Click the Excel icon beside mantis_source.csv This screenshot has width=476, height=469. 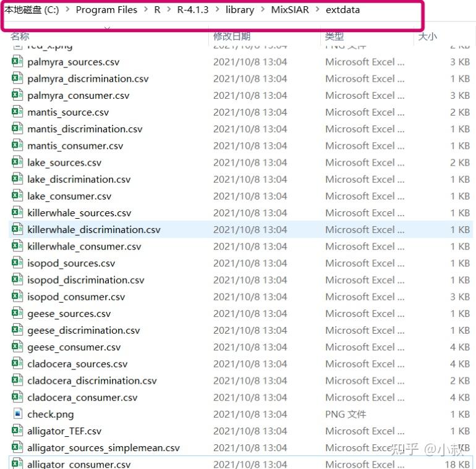coord(17,112)
